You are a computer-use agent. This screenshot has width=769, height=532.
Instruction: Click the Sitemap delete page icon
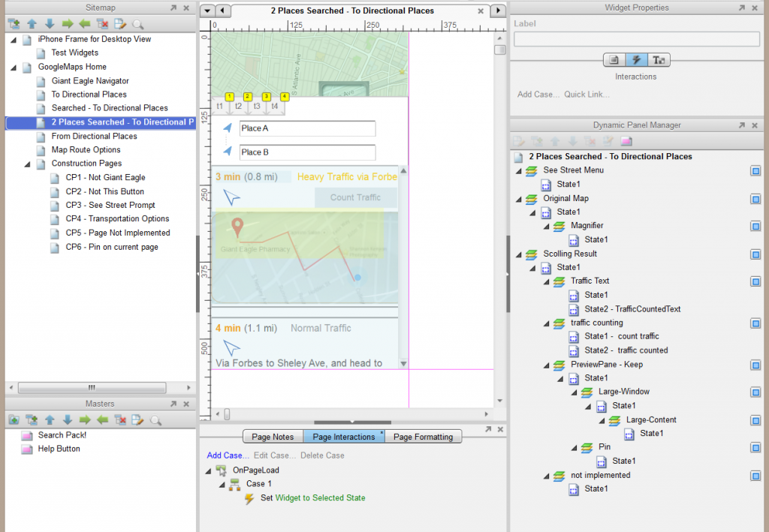click(x=102, y=24)
